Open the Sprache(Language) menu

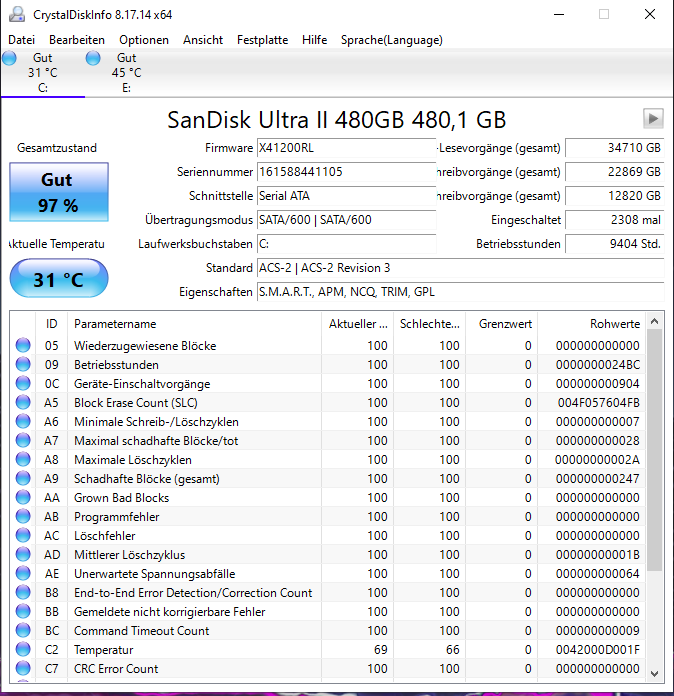click(x=392, y=40)
